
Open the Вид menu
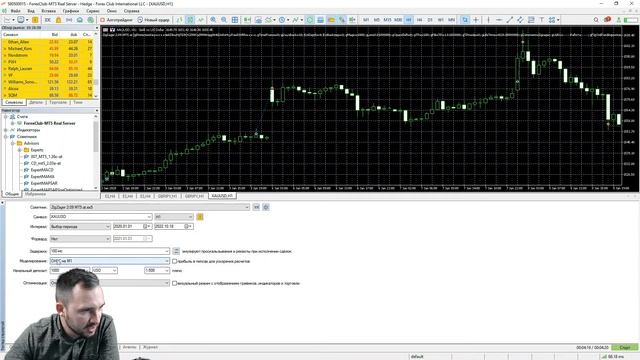31,11
